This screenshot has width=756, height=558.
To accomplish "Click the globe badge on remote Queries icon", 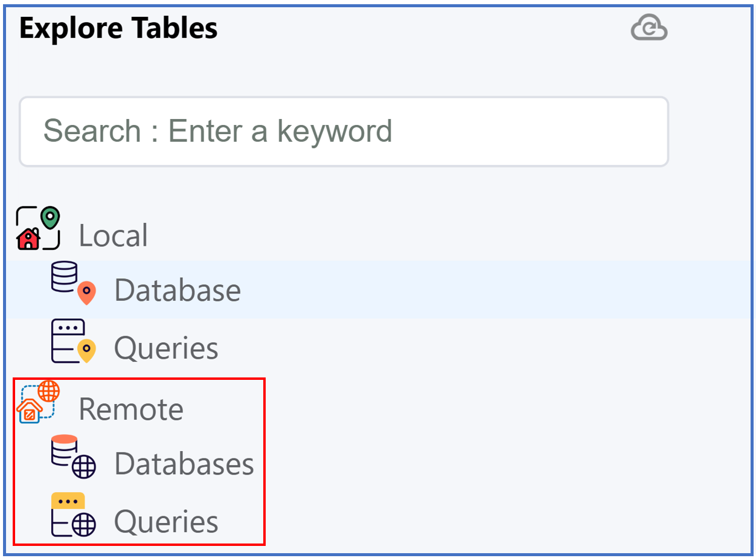I will tap(84, 525).
